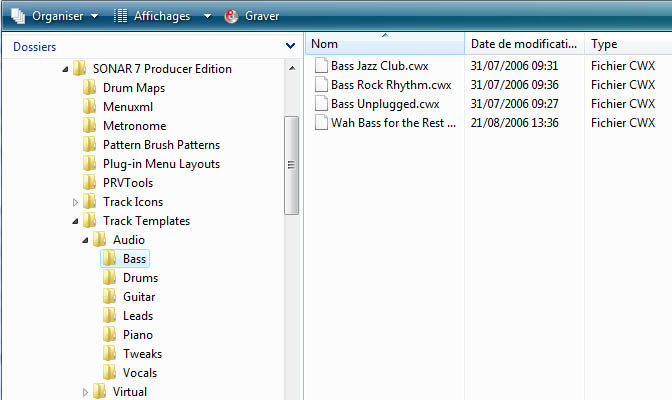Viewport: 672px width, 400px height.
Task: Select the Drum Maps folder
Action: (x=134, y=88)
